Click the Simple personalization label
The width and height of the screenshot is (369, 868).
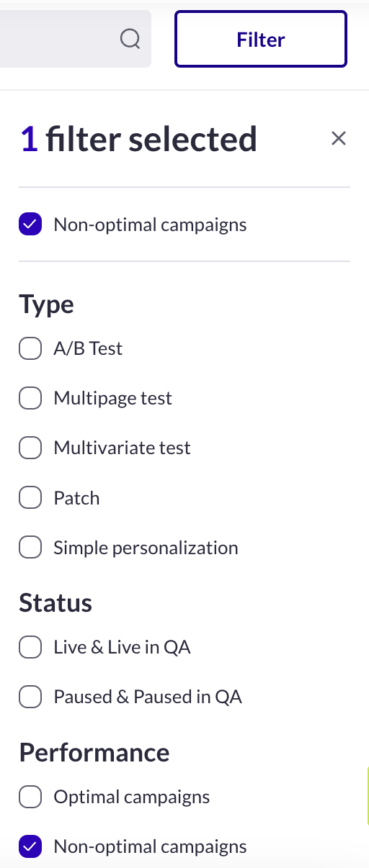point(146,548)
